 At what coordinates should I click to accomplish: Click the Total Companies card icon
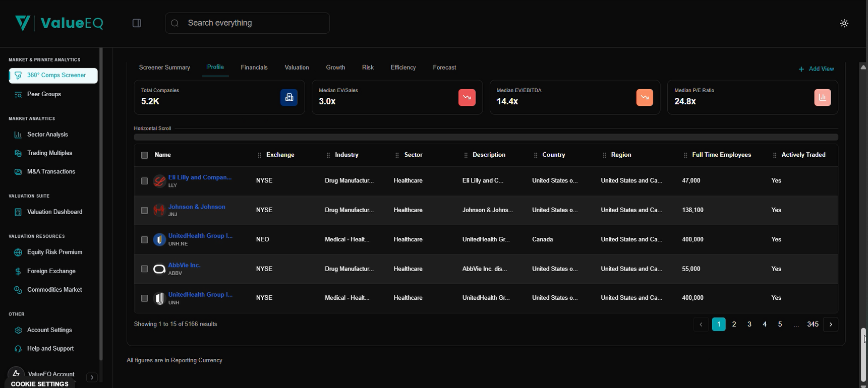[x=289, y=97]
